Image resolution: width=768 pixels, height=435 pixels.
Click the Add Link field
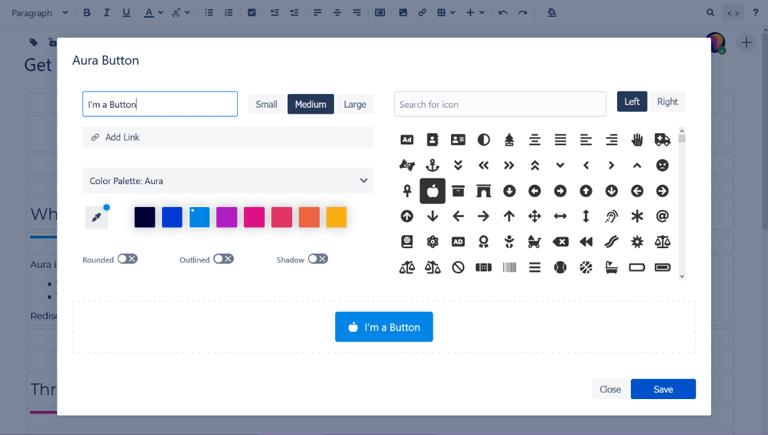(228, 137)
